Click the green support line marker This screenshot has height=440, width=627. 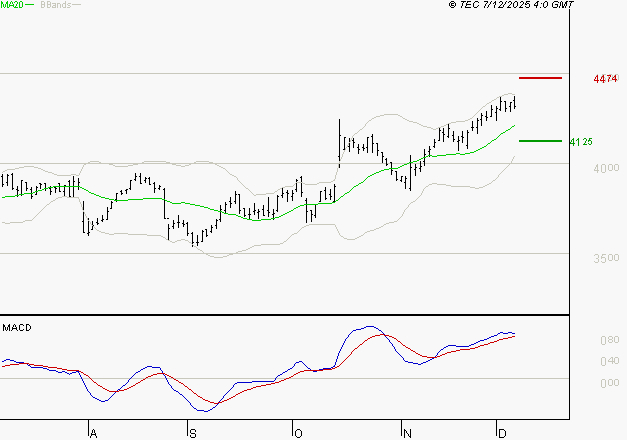point(540,141)
